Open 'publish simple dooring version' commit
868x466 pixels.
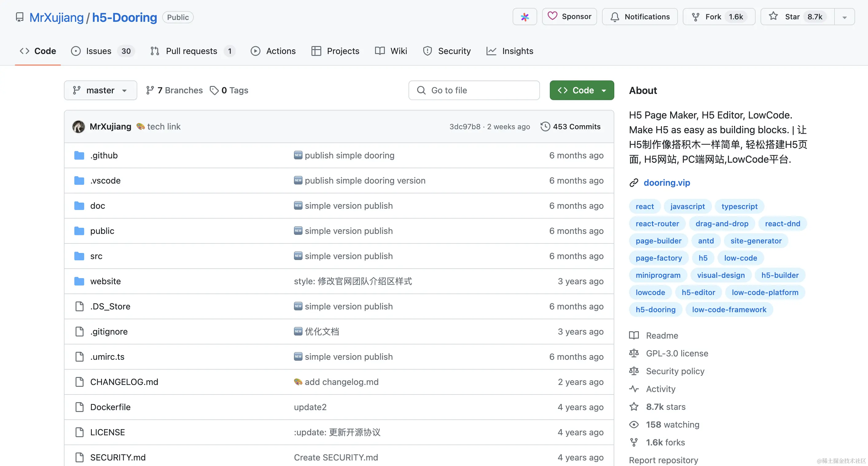coord(365,181)
